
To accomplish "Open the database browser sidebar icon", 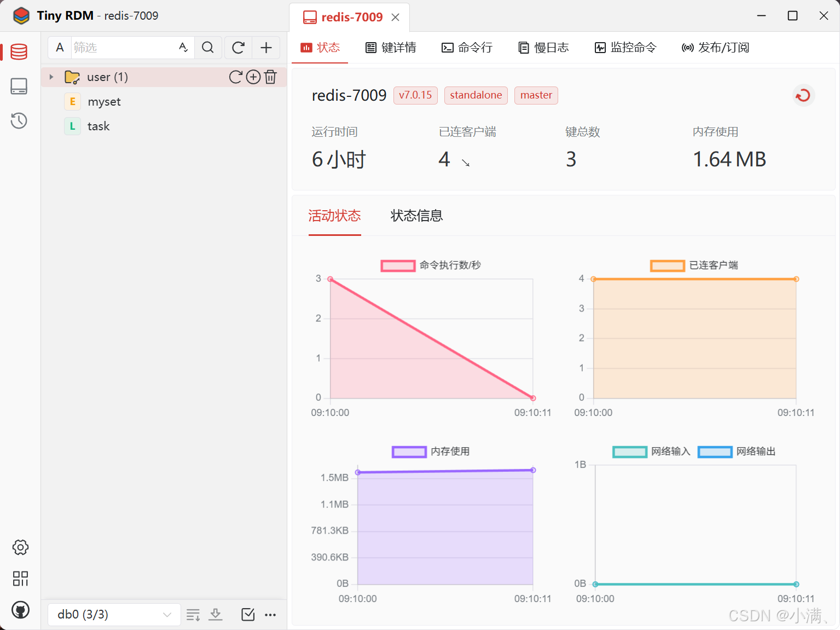I will [x=19, y=51].
